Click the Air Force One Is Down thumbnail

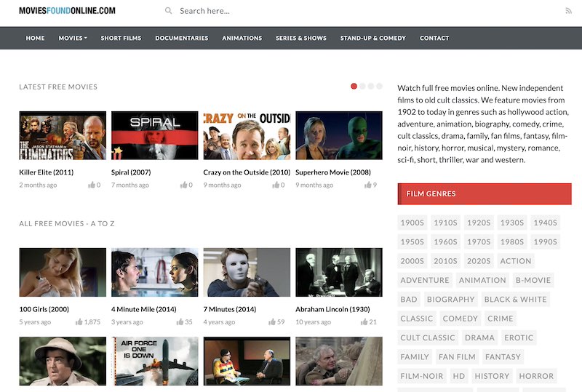point(155,361)
